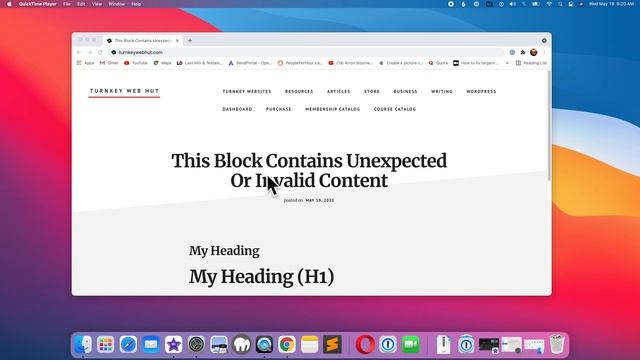Open the Business nav item
640x360 pixels.
pyautogui.click(x=405, y=91)
